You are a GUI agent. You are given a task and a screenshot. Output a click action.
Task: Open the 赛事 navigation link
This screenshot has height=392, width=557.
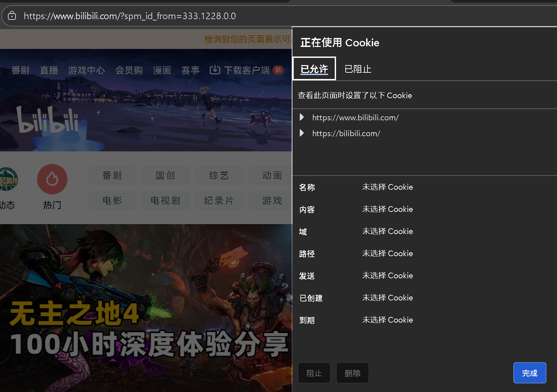pos(191,70)
